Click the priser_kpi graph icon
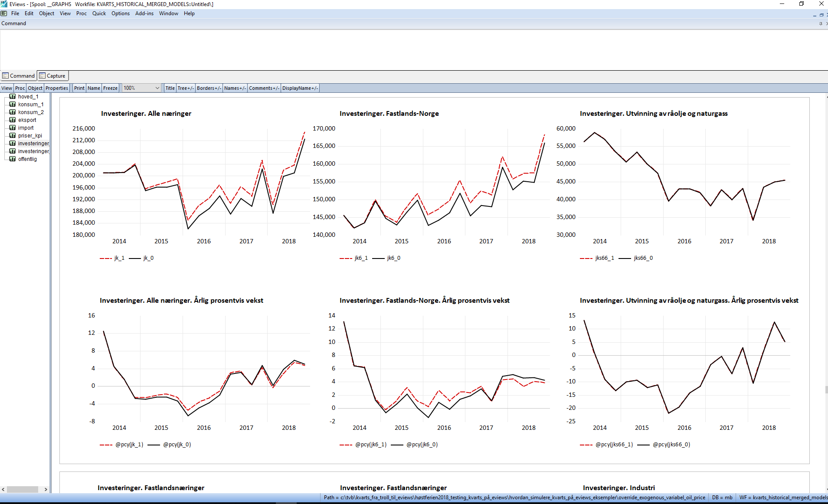The width and height of the screenshot is (828, 504). pyautogui.click(x=13, y=136)
